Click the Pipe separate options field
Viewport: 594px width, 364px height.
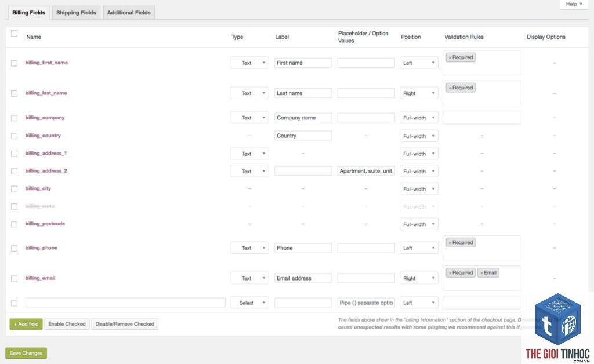tap(366, 303)
